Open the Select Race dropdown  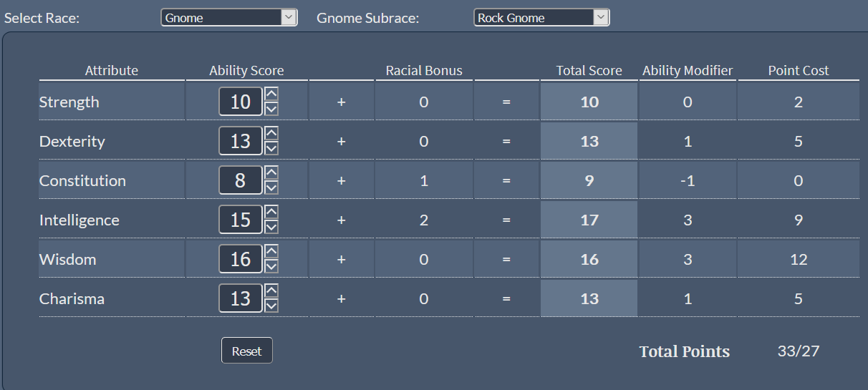pos(229,18)
